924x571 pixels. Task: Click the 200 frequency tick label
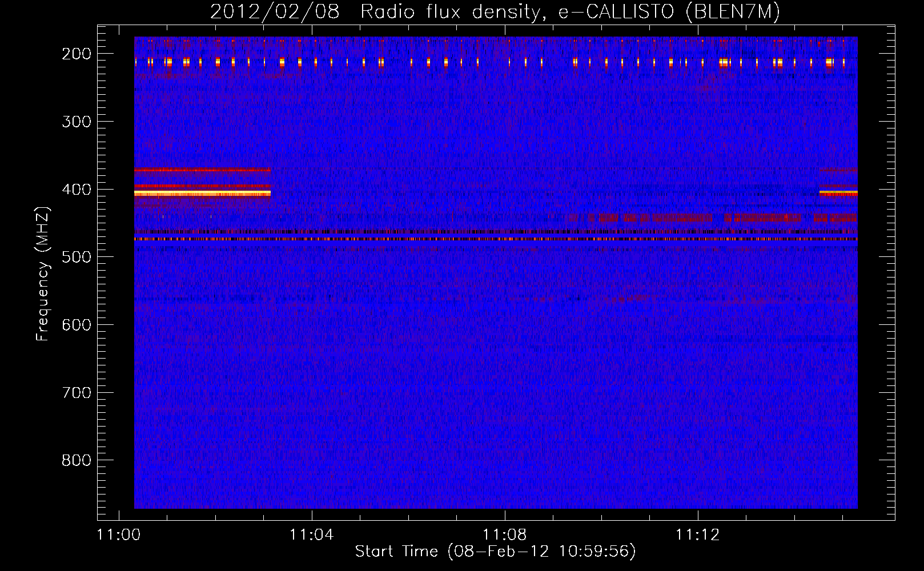pos(77,54)
